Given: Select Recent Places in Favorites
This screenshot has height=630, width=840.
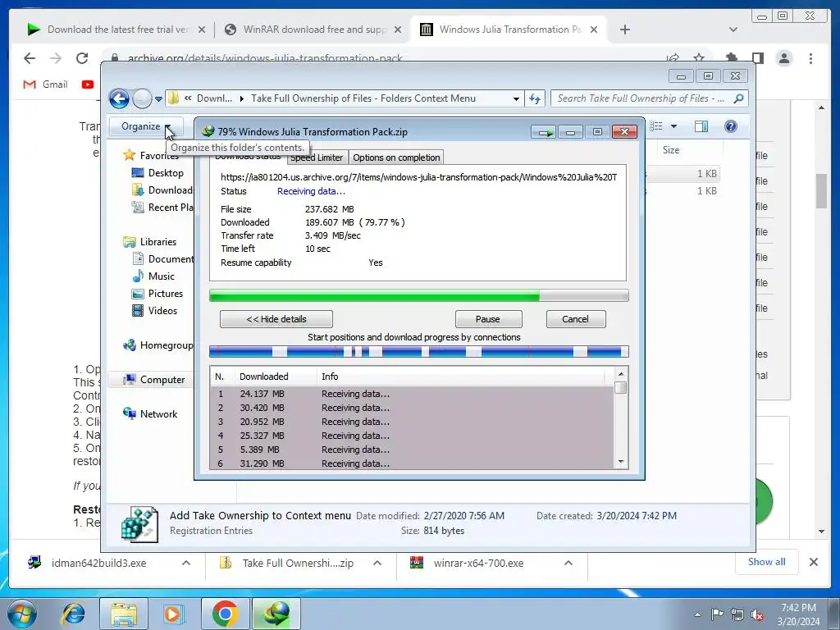Looking at the screenshot, I should pyautogui.click(x=162, y=208).
